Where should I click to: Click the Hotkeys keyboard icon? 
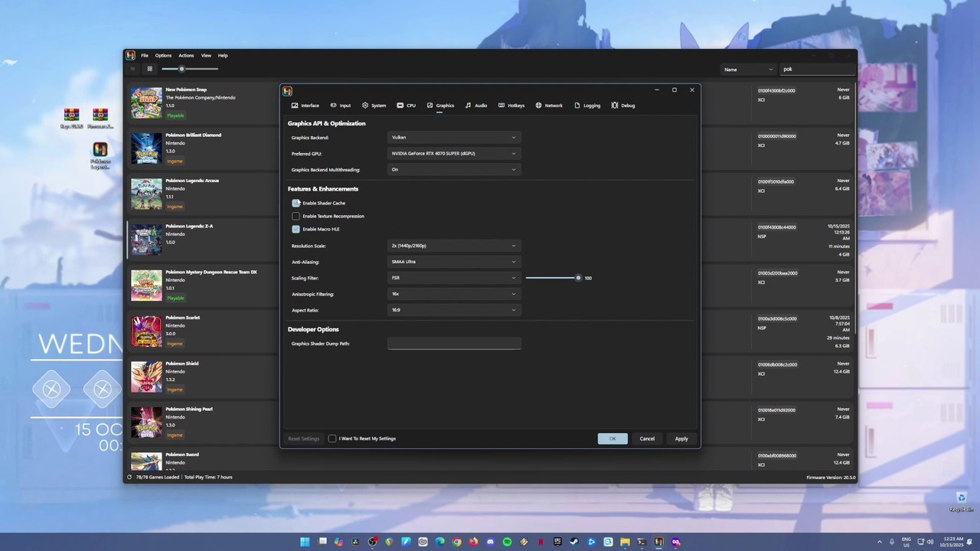click(x=501, y=106)
